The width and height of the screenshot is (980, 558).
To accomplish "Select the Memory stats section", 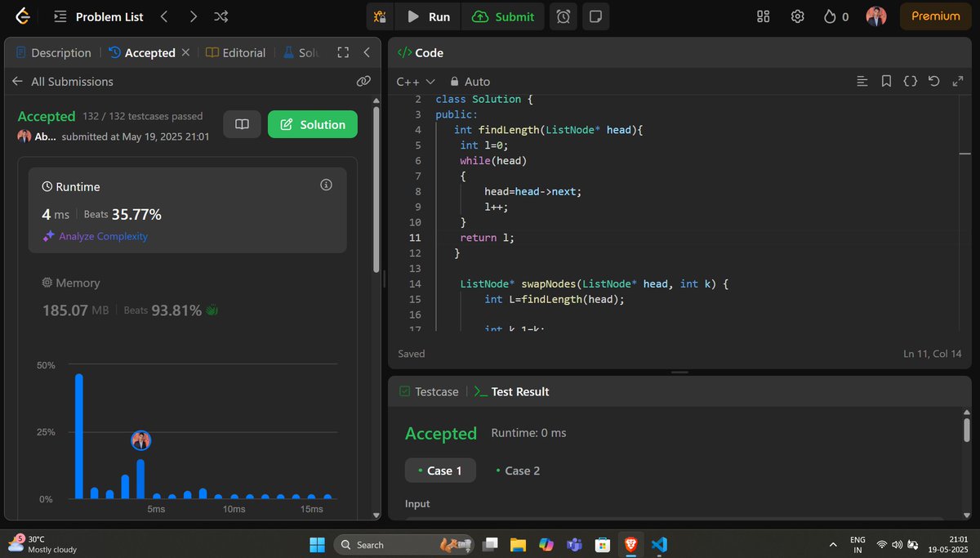I will pos(187,297).
